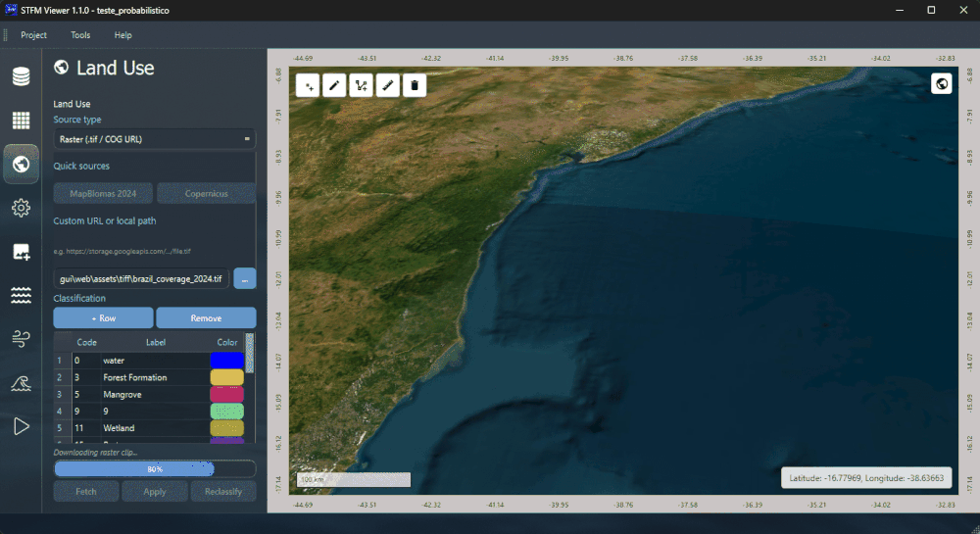Open the add-image sidebar section

pyautogui.click(x=22, y=252)
